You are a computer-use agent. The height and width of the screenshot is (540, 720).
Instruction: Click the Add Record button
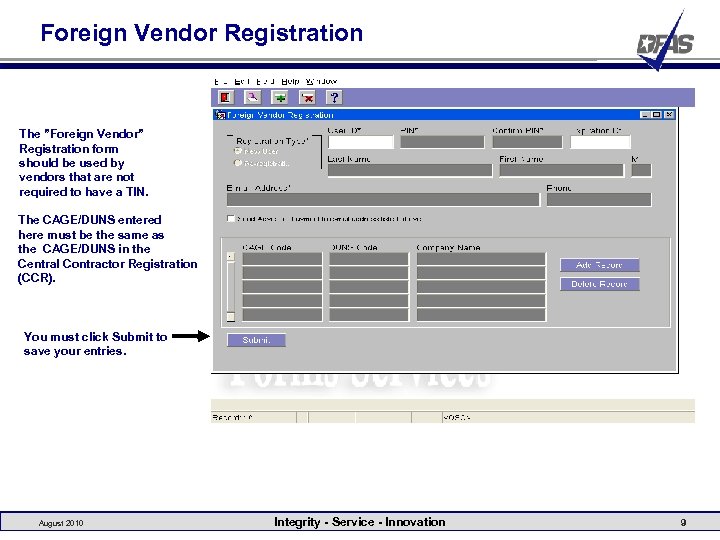600,265
